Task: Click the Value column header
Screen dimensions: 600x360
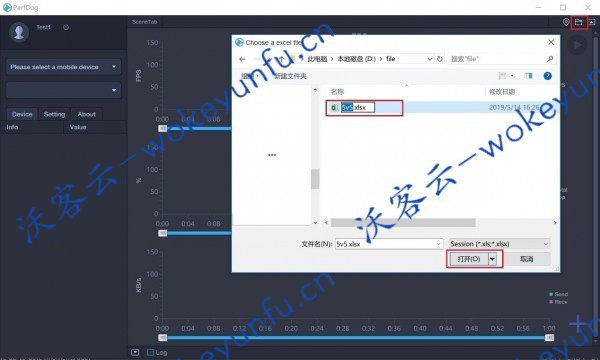Action: 78,127
